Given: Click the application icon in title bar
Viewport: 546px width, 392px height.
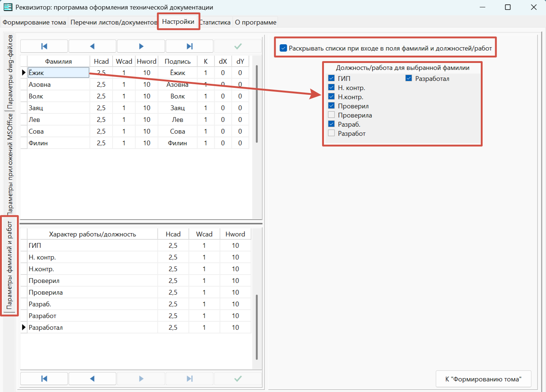Looking at the screenshot, I should tap(8, 7).
